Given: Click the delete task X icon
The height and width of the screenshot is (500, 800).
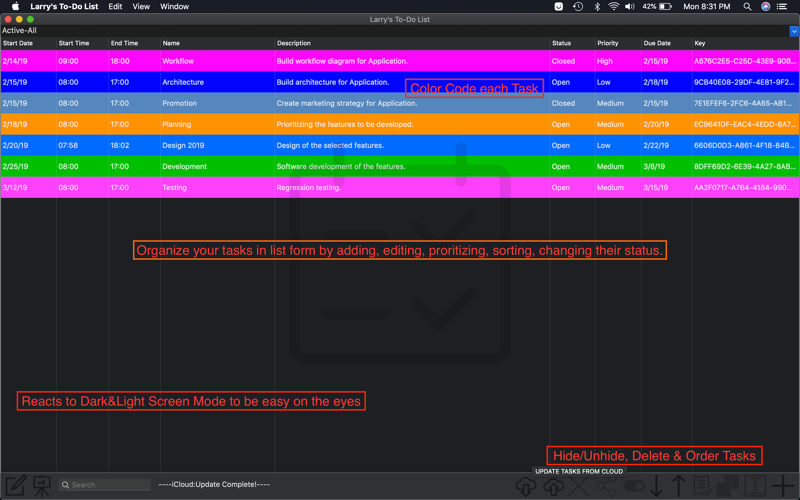Looking at the screenshot, I should coord(579,486).
